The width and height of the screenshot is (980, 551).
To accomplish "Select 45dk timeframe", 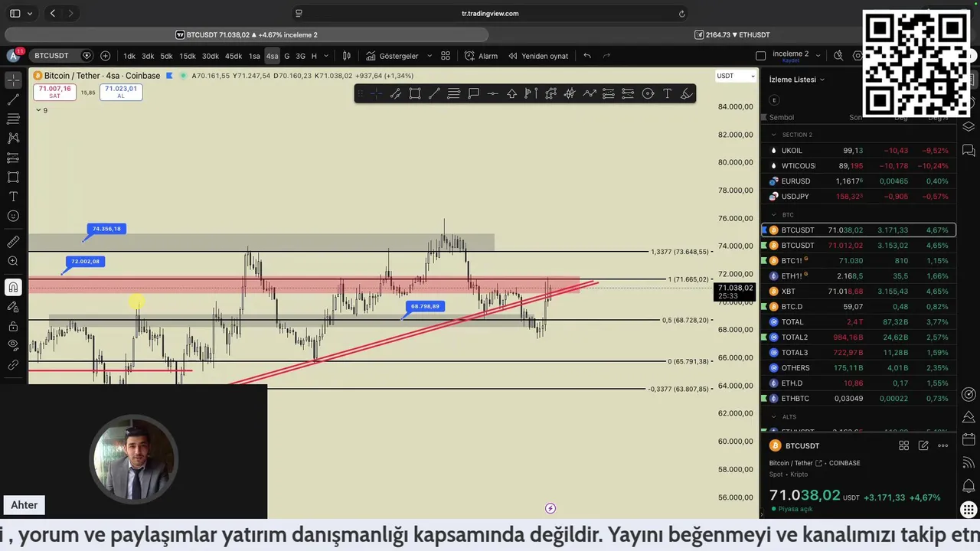I will click(234, 56).
